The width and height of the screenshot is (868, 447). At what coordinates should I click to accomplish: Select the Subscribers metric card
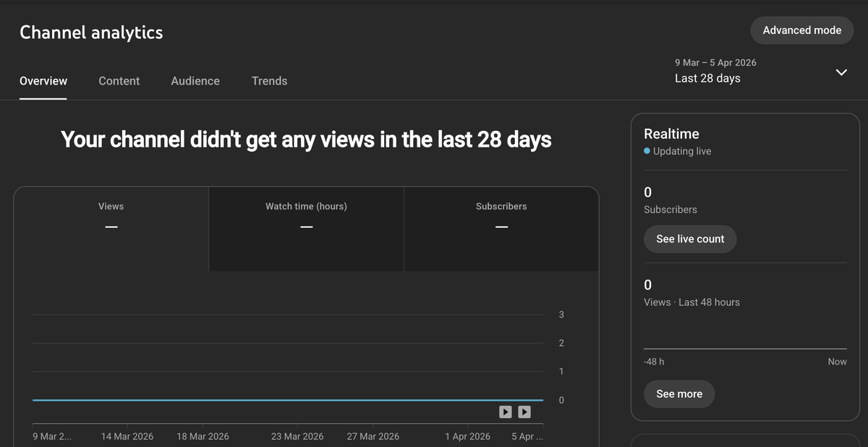pos(501,229)
